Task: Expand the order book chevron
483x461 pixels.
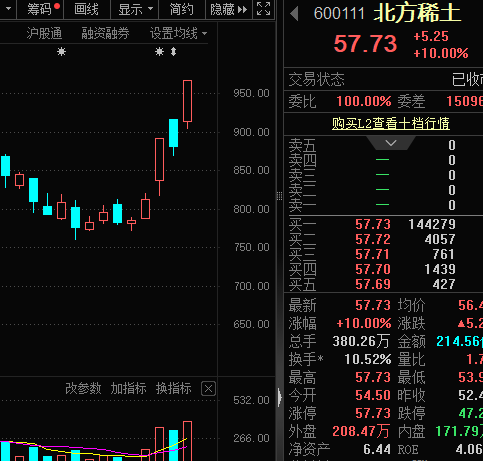Action: pos(391,143)
